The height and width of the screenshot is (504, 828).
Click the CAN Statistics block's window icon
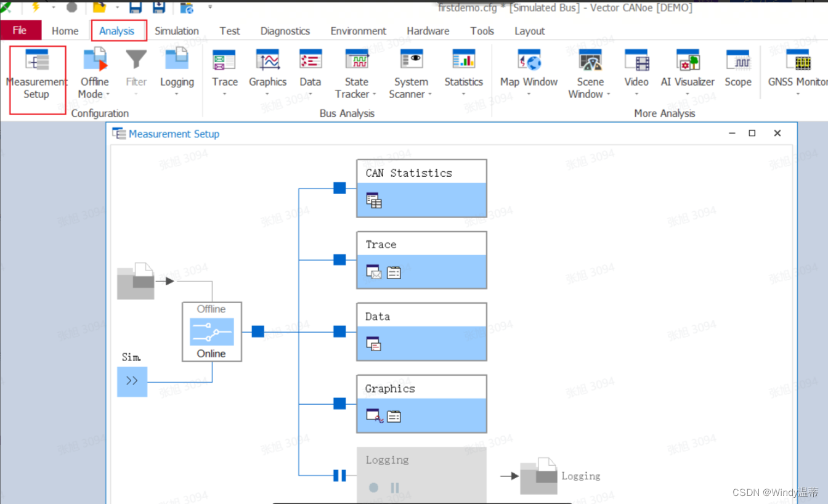click(374, 201)
